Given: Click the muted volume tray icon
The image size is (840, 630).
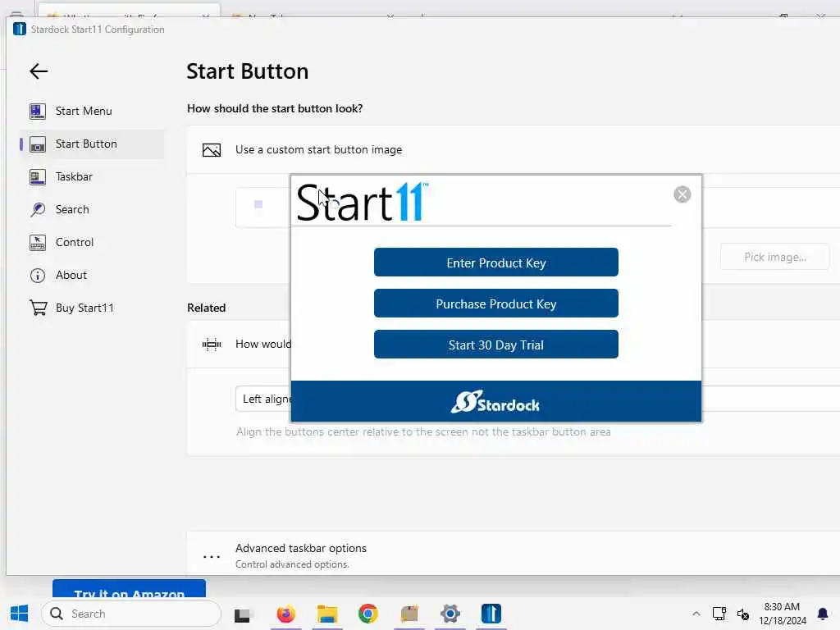Looking at the screenshot, I should tap(743, 614).
